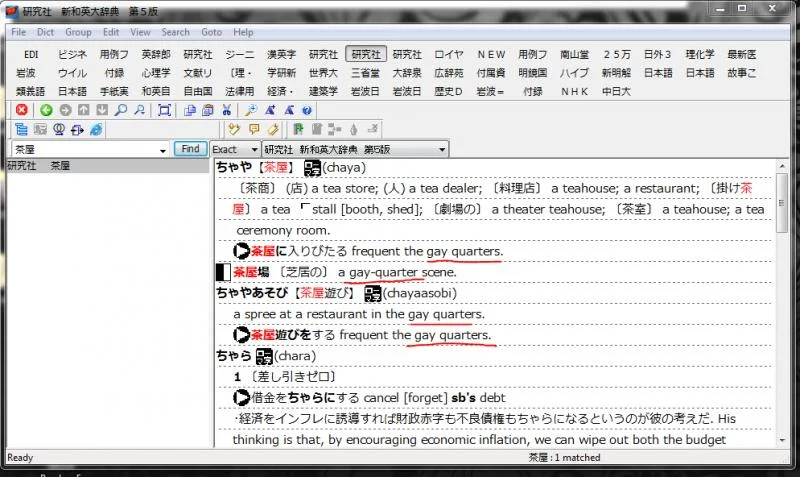Screen dimensions: 800x477
Task: Open the View menu
Action: [x=140, y=32]
